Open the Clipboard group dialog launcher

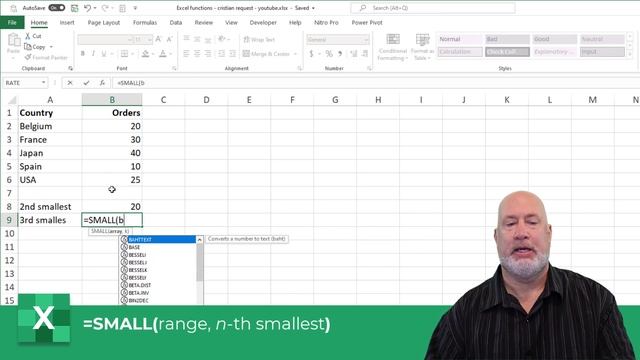pyautogui.click(x=70, y=69)
